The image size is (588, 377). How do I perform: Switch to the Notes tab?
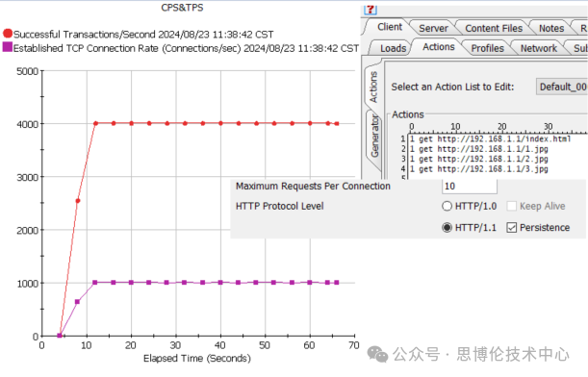[551, 29]
